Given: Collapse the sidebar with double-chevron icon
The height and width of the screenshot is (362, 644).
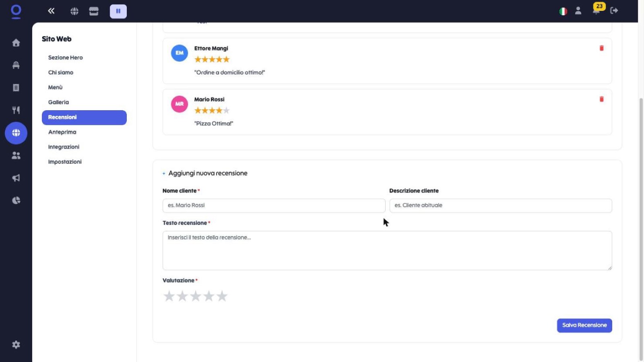Looking at the screenshot, I should [51, 11].
